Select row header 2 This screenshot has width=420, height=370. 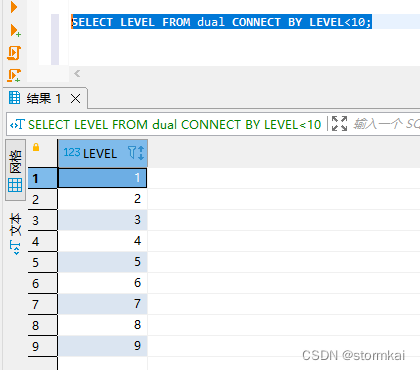(43, 199)
